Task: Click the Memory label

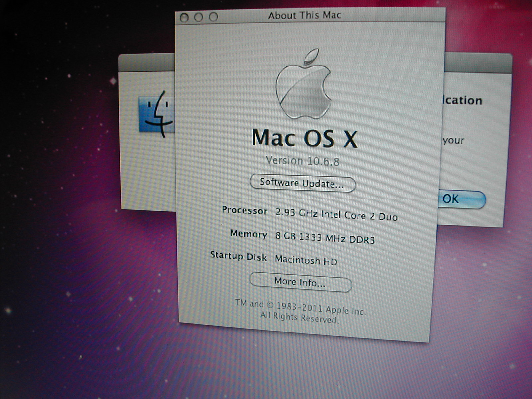Action: pos(249,234)
